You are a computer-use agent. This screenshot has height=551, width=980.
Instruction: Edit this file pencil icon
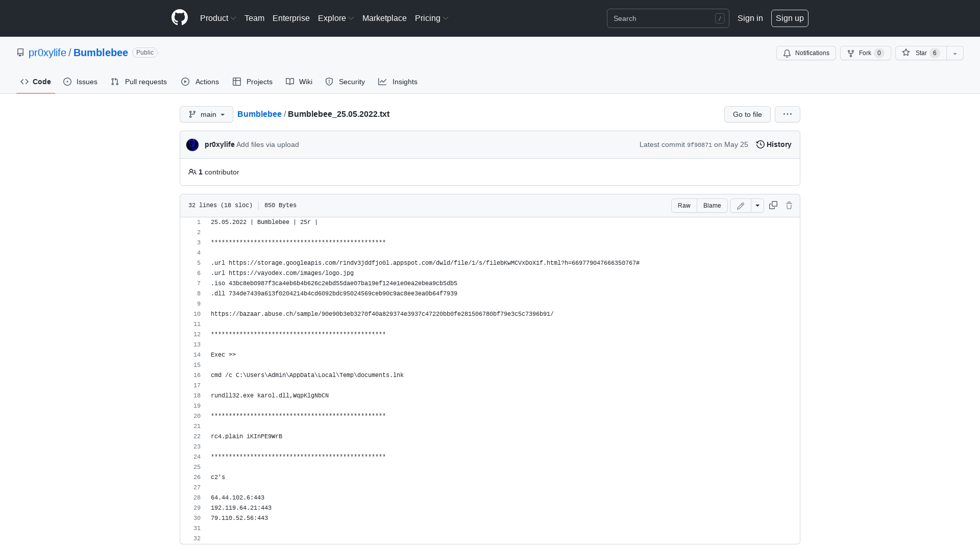click(x=741, y=206)
